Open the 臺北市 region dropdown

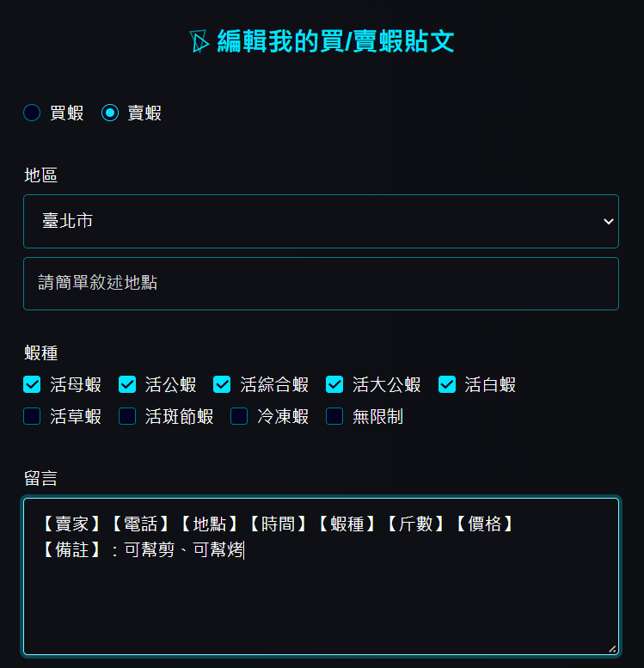(x=321, y=221)
